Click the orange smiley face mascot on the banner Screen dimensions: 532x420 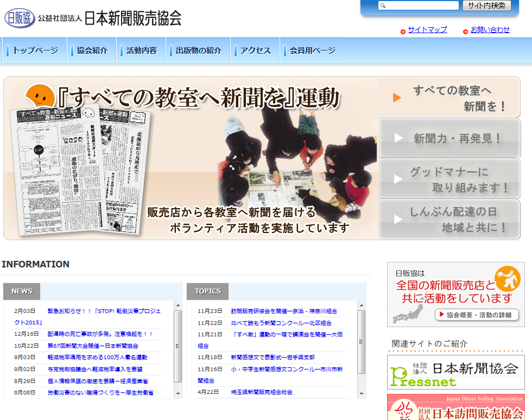coord(40,96)
